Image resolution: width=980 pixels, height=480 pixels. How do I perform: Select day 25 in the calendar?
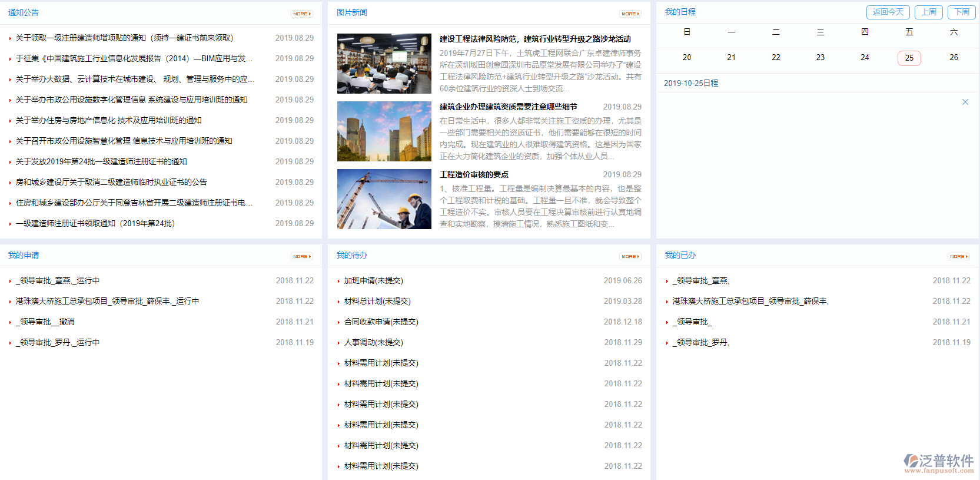point(909,58)
